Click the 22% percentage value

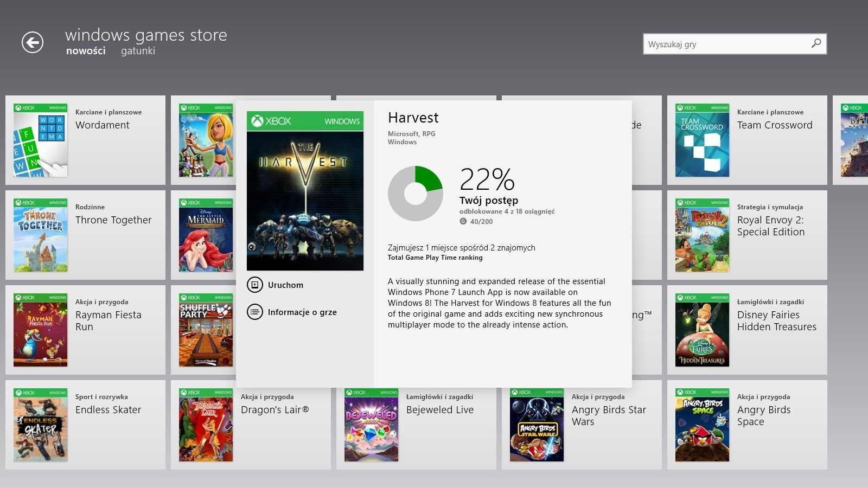[487, 179]
